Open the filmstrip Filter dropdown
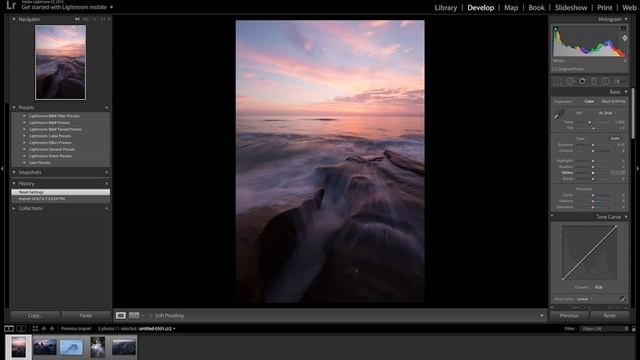This screenshot has width=640, height=360. 604,329
